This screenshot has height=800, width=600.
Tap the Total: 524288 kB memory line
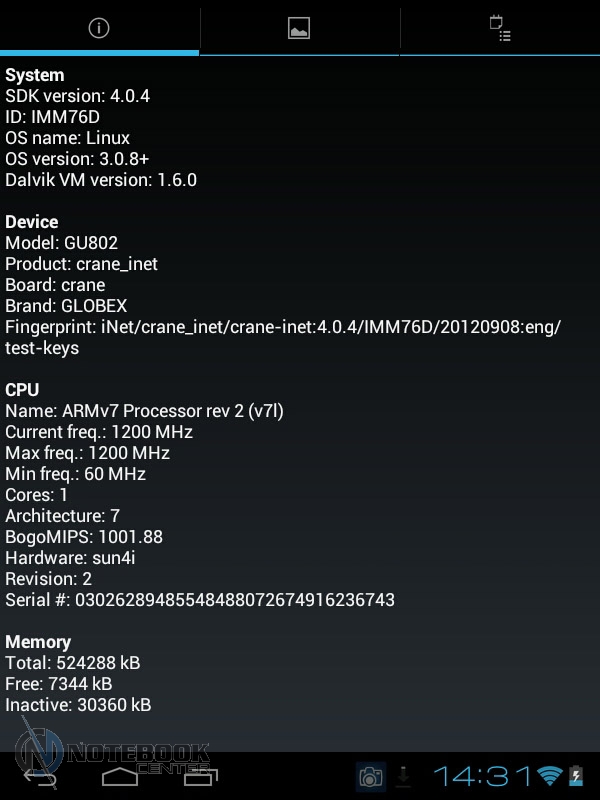click(x=73, y=663)
